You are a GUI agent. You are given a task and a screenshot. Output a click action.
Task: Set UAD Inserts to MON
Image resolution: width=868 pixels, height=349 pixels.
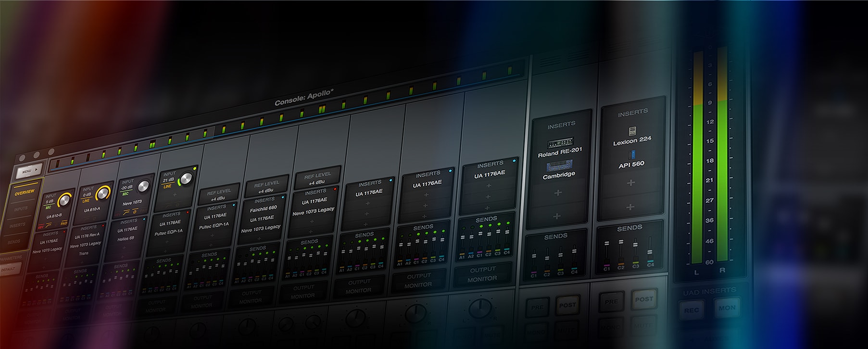727,308
